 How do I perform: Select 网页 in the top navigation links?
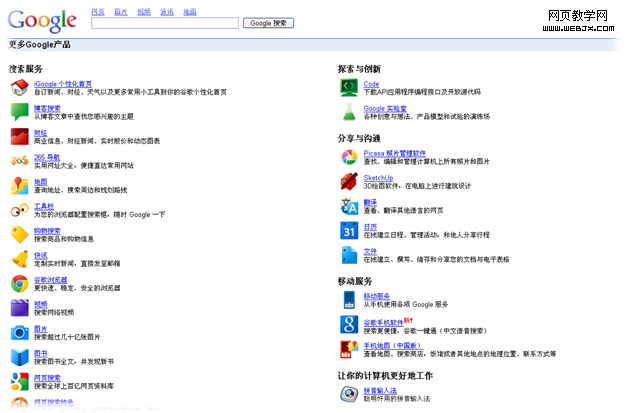(97, 11)
